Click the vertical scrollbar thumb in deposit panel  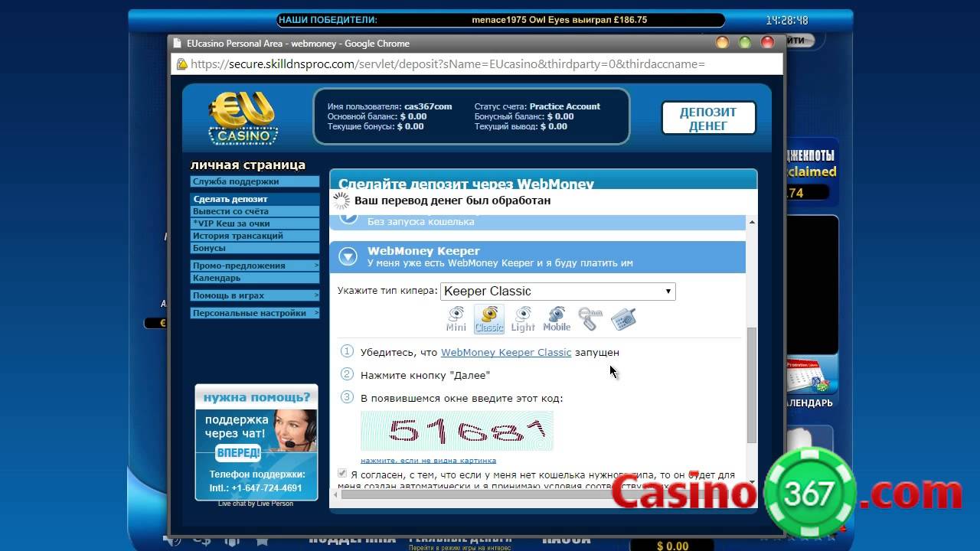751,385
